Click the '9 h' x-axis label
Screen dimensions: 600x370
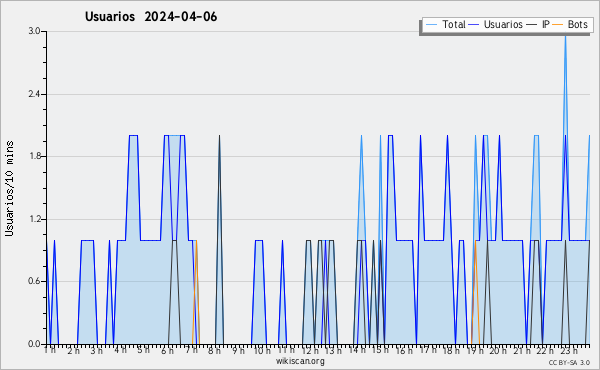click(238, 350)
